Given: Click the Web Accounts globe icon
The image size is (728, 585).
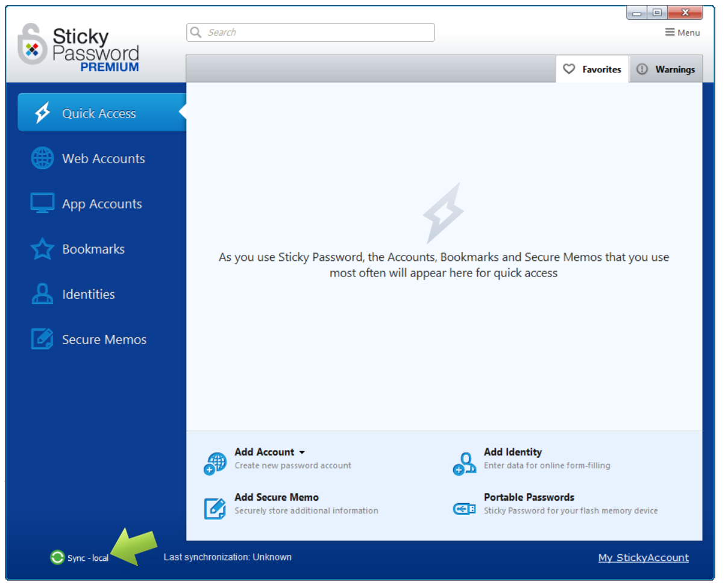Looking at the screenshot, I should tap(42, 158).
